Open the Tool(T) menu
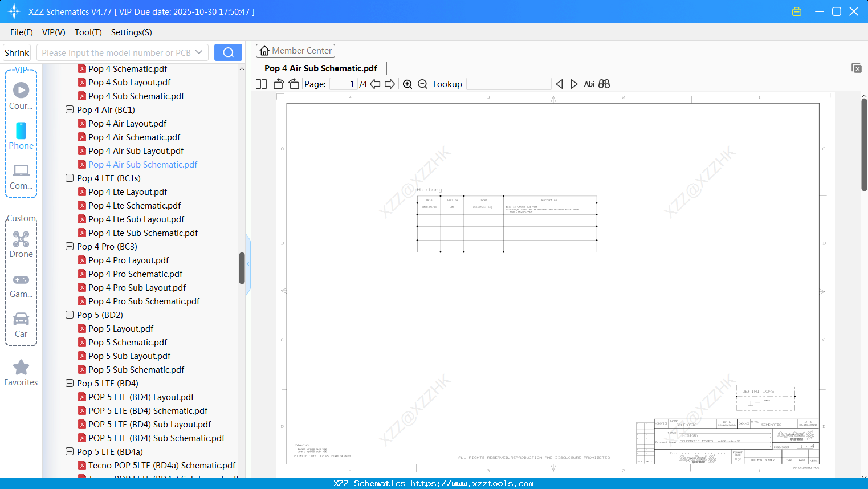This screenshot has height=489, width=868. pos(88,32)
